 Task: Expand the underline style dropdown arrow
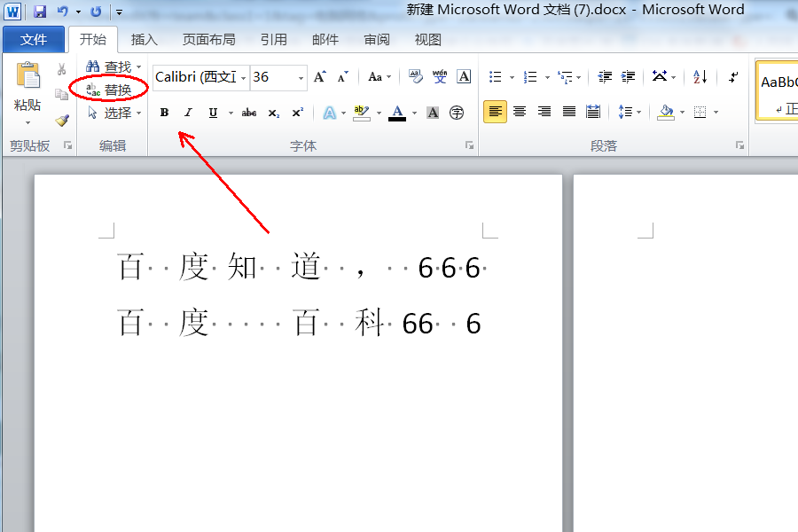pos(231,113)
